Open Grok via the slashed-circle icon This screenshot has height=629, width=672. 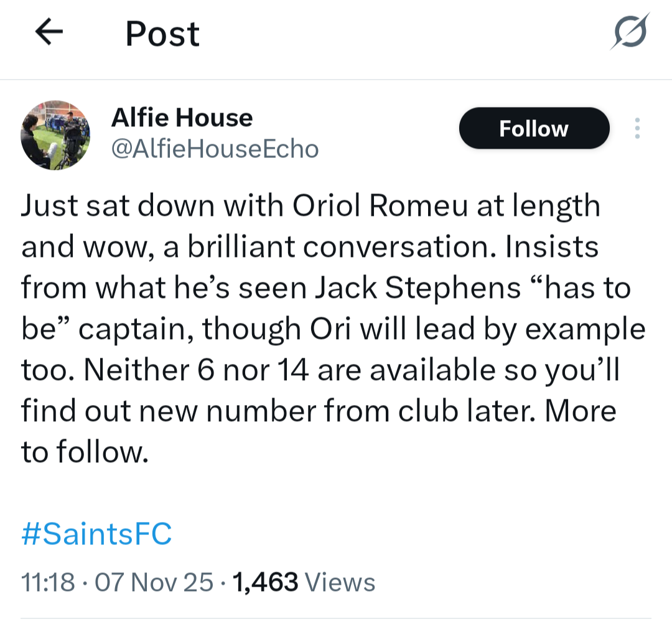point(629,32)
